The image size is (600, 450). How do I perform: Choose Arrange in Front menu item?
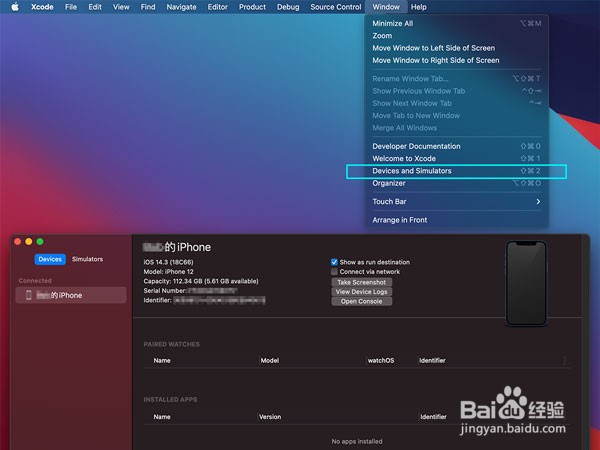coord(457,220)
